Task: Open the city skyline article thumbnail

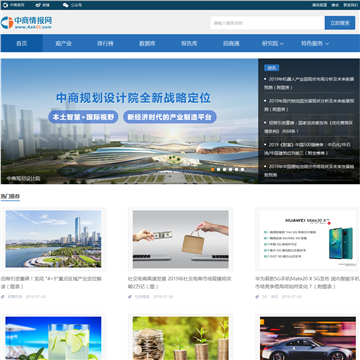Action: [x=53, y=239]
